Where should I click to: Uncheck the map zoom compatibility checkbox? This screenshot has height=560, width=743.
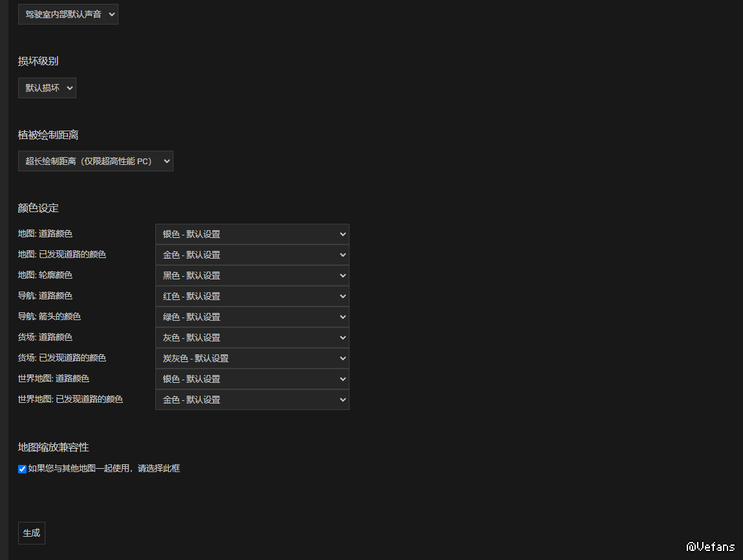click(x=22, y=469)
